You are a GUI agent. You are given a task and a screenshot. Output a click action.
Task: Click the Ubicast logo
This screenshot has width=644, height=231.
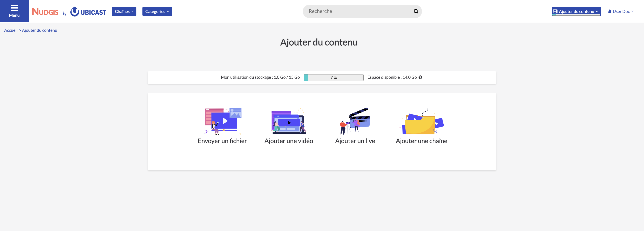(88, 11)
